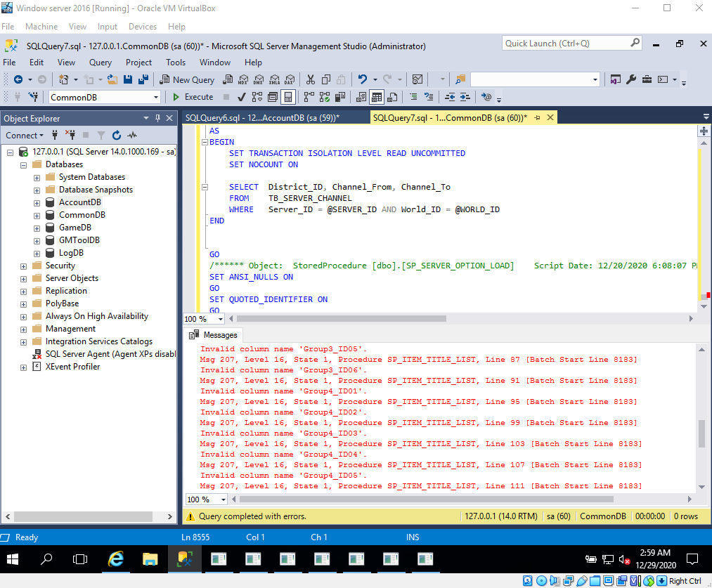The width and height of the screenshot is (712, 588).
Task: Open the find combo box dropdown
Action: pyautogui.click(x=595, y=80)
